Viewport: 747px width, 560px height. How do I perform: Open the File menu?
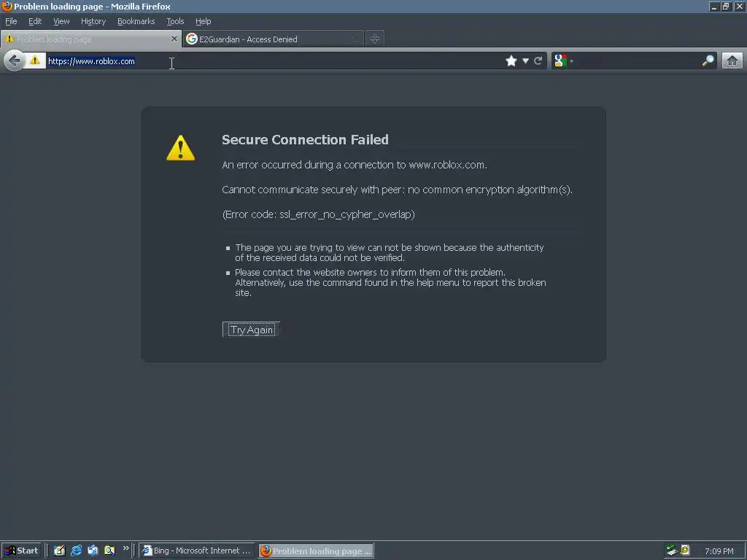coord(11,21)
